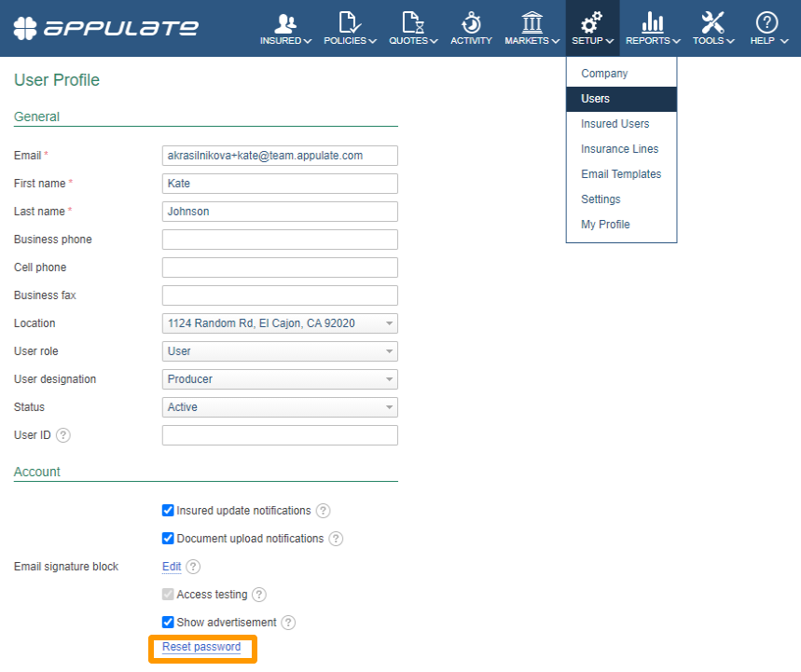The height and width of the screenshot is (672, 801).
Task: Open the Policies navigation icon
Action: tap(350, 23)
